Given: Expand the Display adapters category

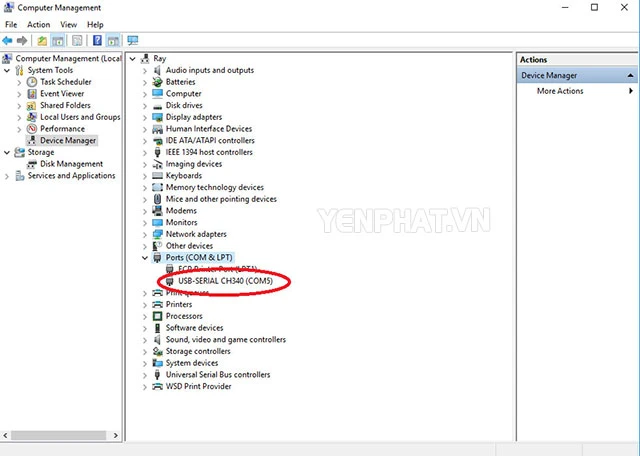Looking at the screenshot, I should coord(145,117).
